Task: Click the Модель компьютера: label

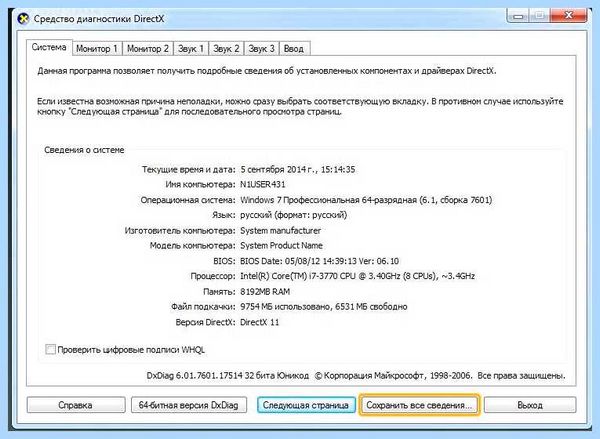Action: (192, 245)
